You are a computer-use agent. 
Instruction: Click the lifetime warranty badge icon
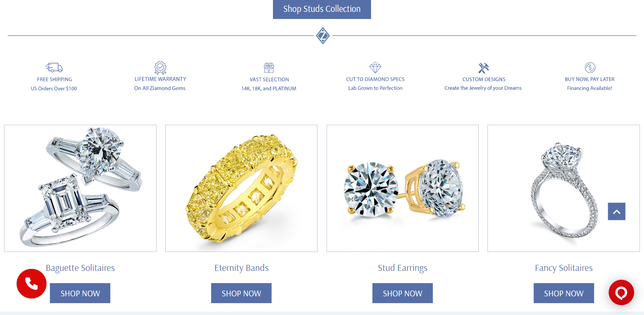coord(160,68)
